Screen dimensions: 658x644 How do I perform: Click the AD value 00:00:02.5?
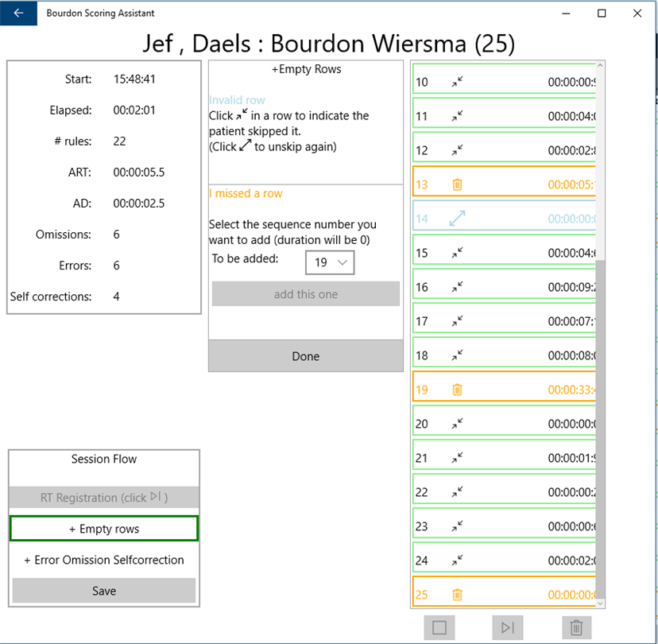[x=139, y=204]
